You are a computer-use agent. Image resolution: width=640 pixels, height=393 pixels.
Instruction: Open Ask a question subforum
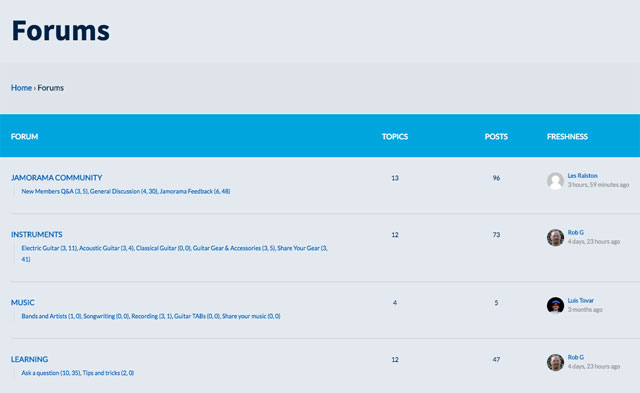[x=51, y=373]
